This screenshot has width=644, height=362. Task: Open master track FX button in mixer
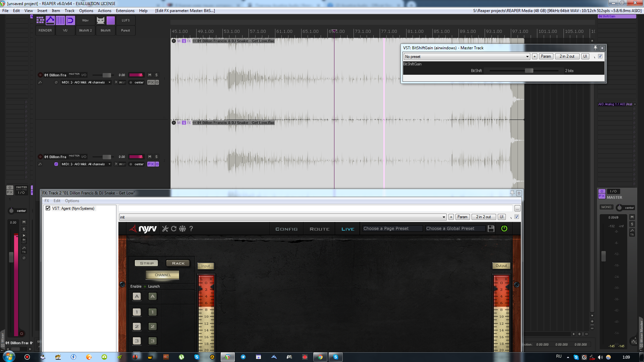[602, 196]
